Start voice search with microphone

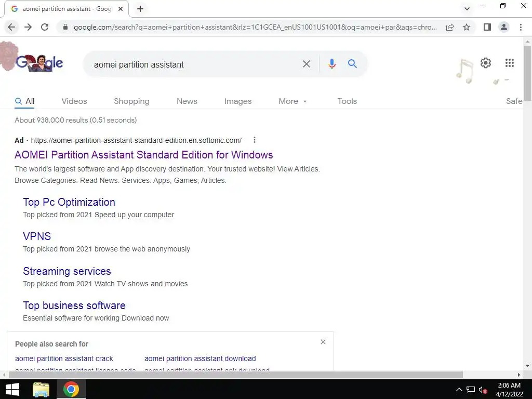click(332, 64)
